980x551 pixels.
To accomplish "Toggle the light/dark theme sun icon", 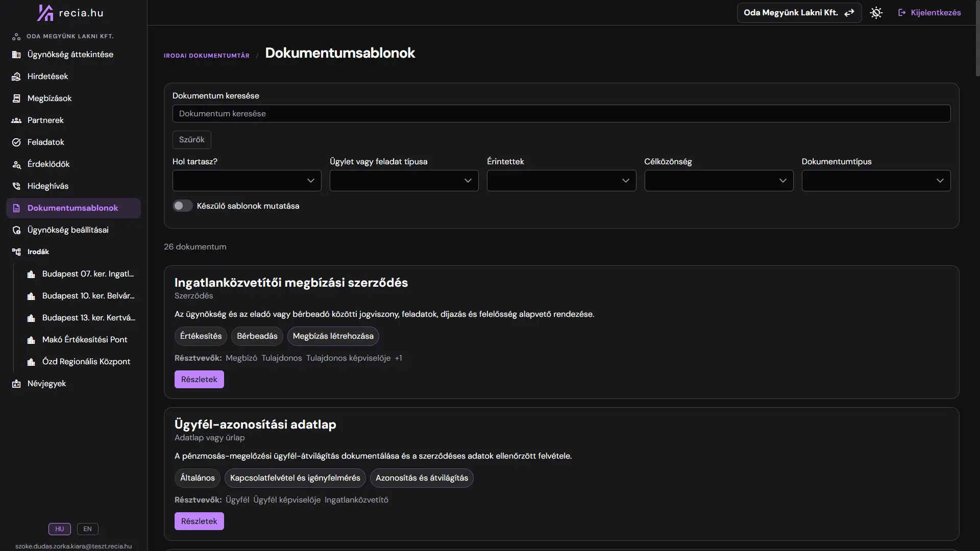I will click(x=876, y=13).
